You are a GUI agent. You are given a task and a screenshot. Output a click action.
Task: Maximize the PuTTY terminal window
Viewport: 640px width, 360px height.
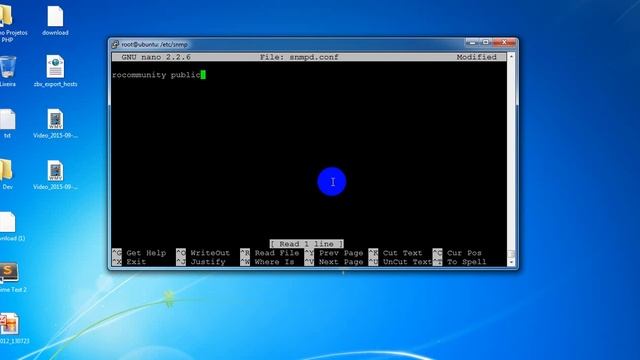coord(486,42)
